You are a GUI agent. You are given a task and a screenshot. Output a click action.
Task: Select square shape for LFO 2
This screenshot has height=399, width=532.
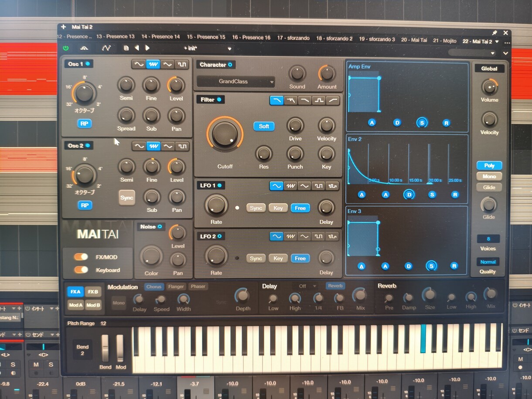point(318,236)
